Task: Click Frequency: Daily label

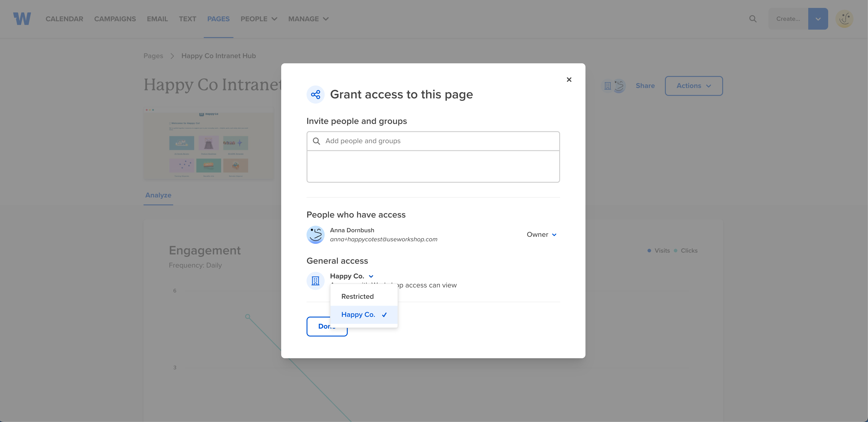Action: tap(195, 265)
